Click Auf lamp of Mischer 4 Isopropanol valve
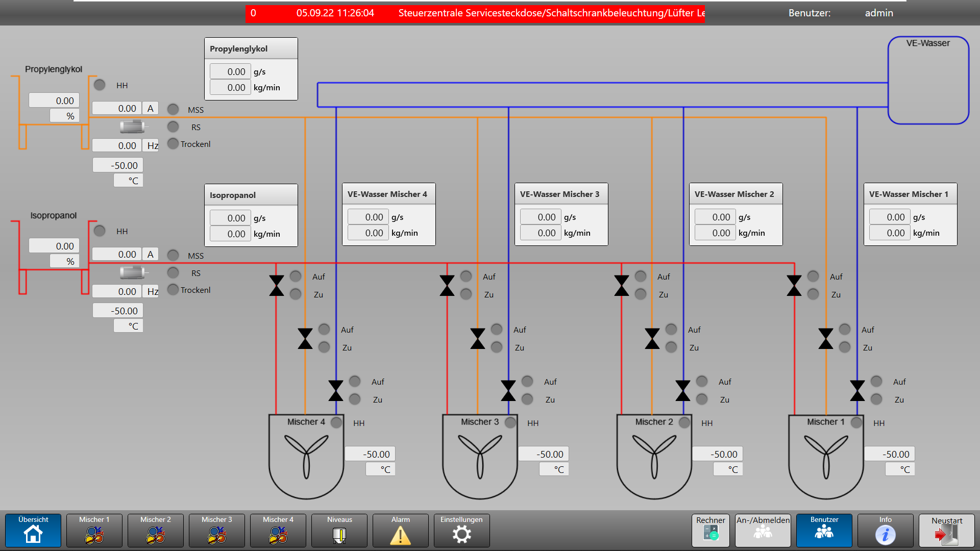Viewport: 980px width, 551px height. point(296,276)
